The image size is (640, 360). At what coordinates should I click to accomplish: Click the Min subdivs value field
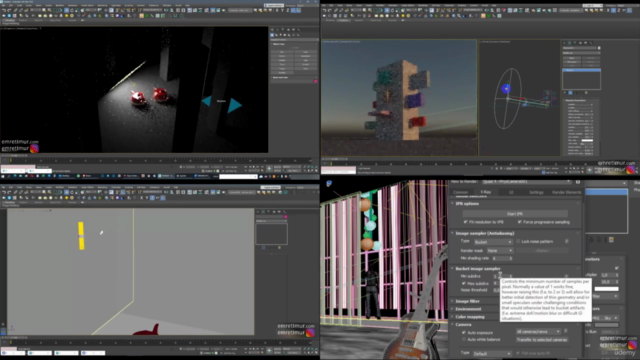coord(502,276)
